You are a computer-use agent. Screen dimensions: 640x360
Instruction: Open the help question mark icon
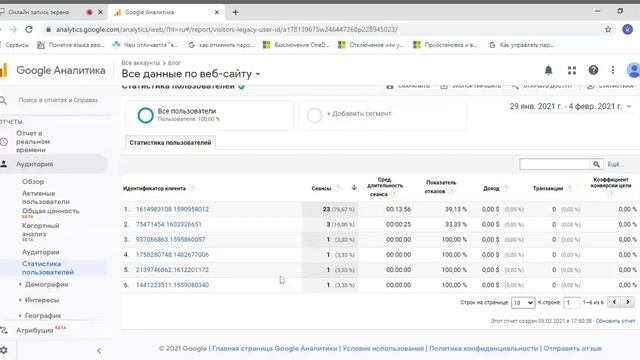[593, 70]
